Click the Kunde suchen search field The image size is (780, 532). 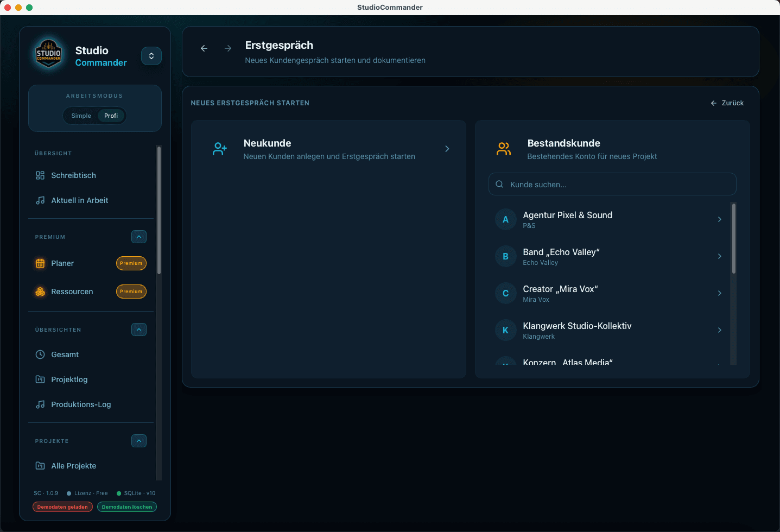(612, 185)
